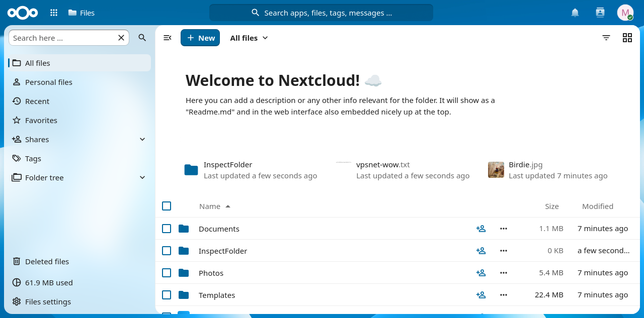Select the Photos row checkbox
The height and width of the screenshot is (318, 644).
pos(167,273)
